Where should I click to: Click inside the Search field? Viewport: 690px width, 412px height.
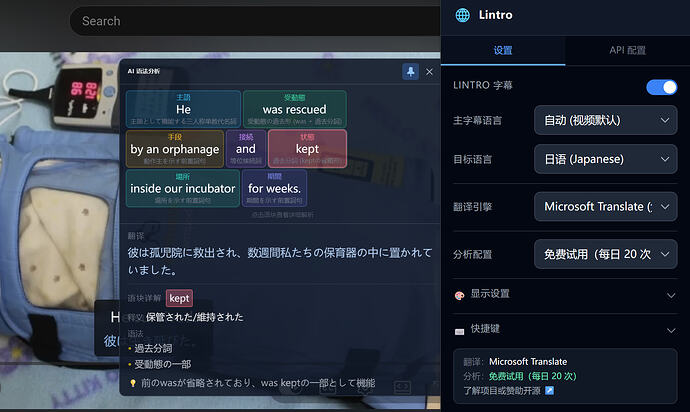255,21
